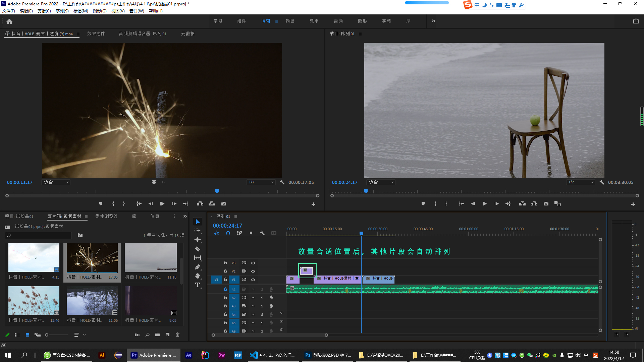Select the Type tool

tap(198, 285)
